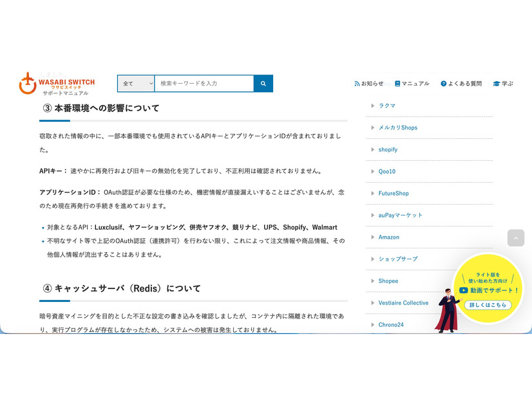Viewport: 532px width, 399px height.
Task: Click the ④ キャッシュサーバ（Redis）について heading
Action: point(122,288)
